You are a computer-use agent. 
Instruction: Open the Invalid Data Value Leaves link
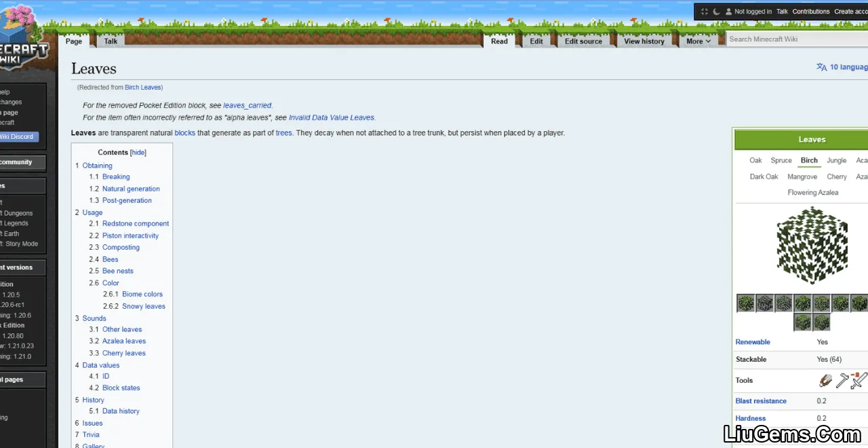point(332,118)
